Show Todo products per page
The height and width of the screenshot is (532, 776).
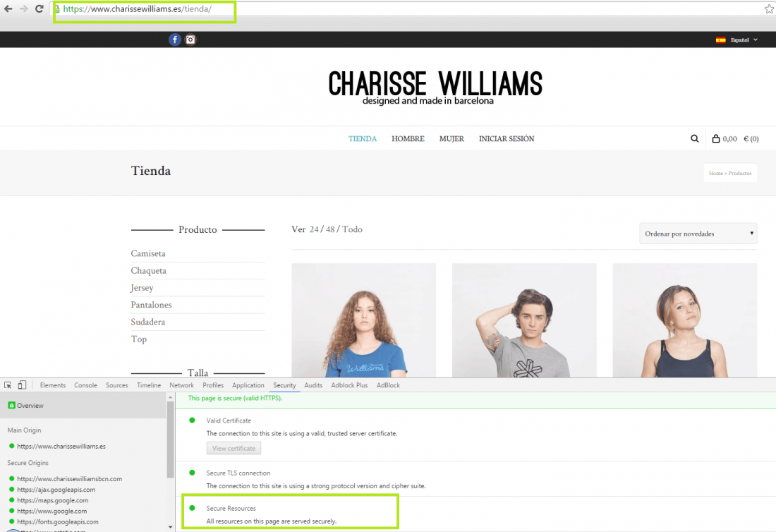pos(352,229)
